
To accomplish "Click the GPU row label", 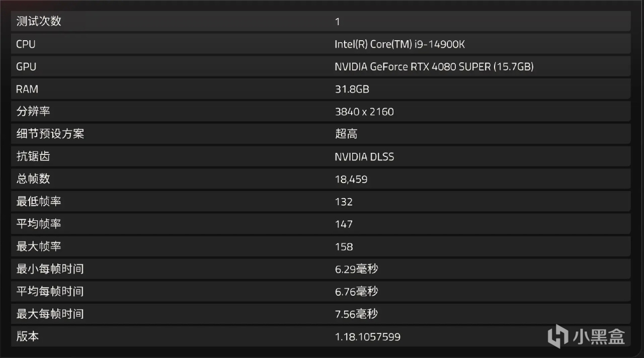I will [26, 66].
